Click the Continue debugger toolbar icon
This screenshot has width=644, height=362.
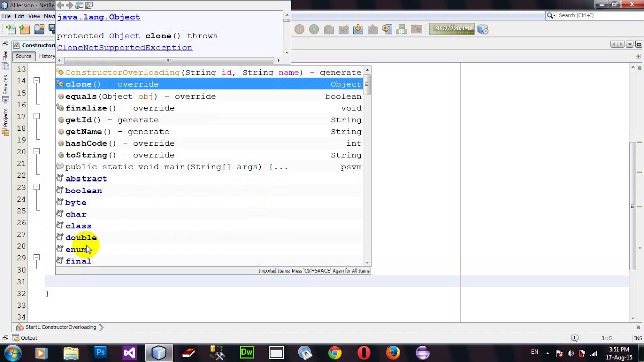[x=314, y=29]
